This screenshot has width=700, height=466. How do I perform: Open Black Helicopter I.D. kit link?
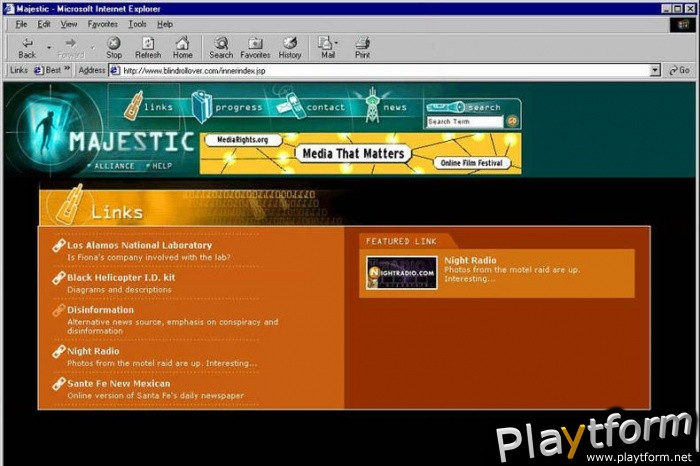[x=121, y=277]
